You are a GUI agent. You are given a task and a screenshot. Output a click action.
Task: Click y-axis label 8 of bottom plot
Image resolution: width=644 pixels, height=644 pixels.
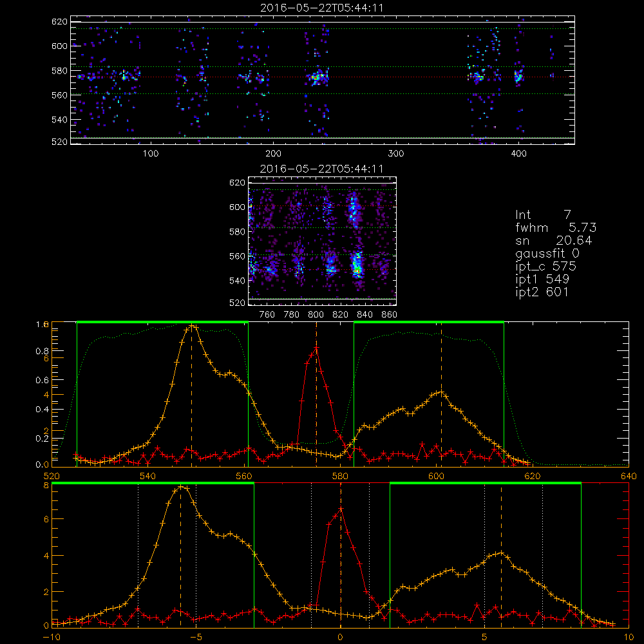46,486
